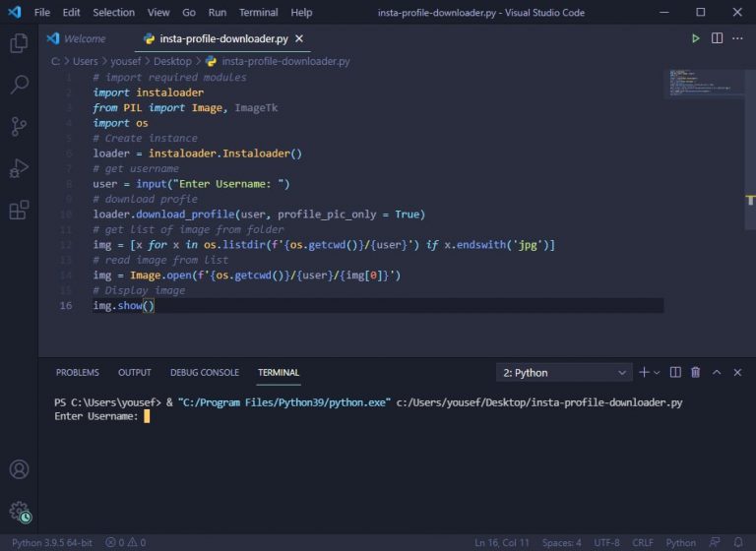Click 'Desktop' in the breadcrumb path

click(x=172, y=61)
